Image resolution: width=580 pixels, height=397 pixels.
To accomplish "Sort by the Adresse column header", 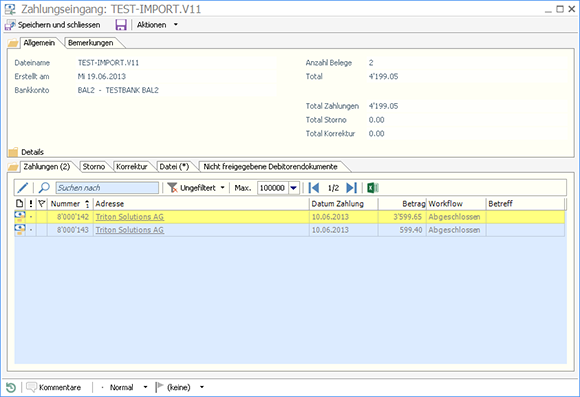I will (201, 203).
